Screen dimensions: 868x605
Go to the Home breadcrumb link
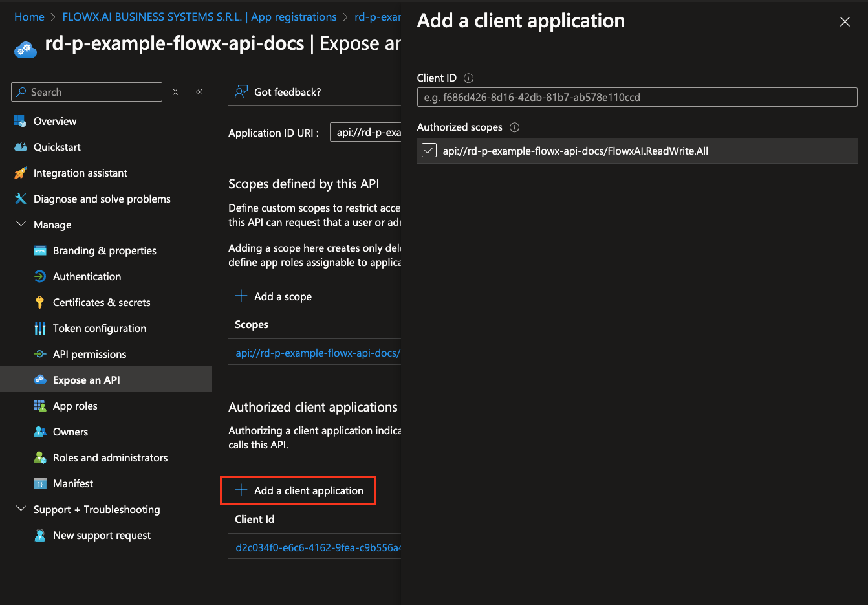tap(29, 17)
